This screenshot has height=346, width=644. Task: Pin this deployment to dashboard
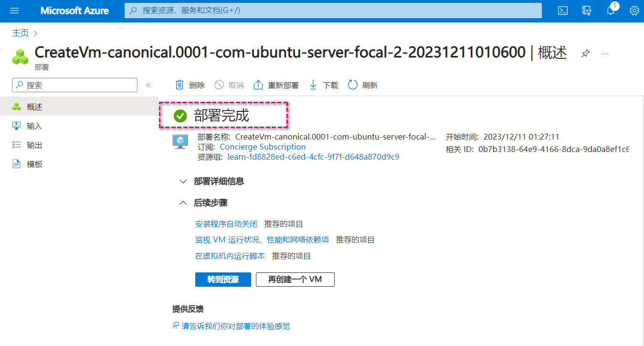(585, 54)
